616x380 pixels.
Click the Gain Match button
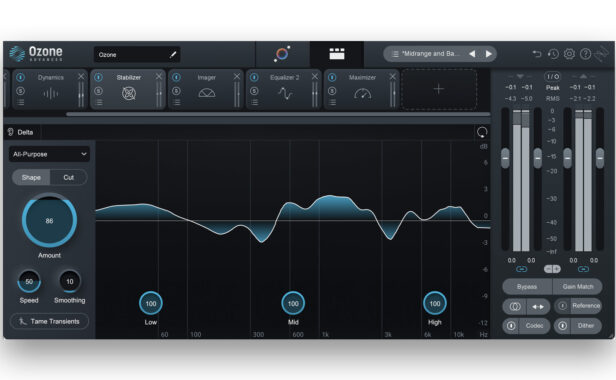[x=578, y=286]
